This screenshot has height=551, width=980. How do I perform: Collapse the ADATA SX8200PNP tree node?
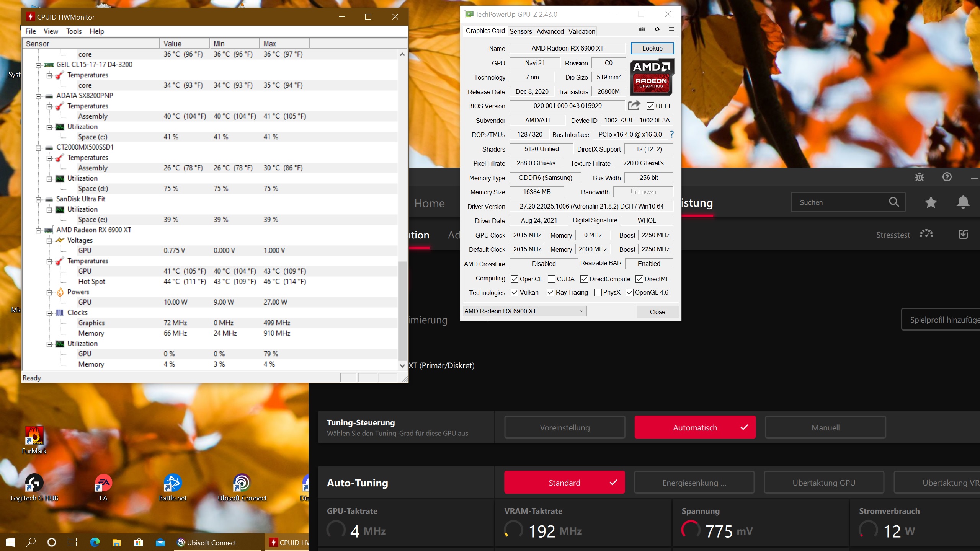point(38,96)
